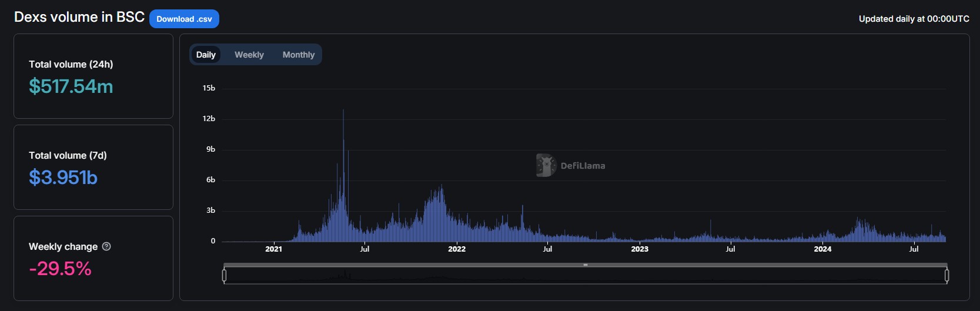
Task: Switch chart to Daily view
Action: click(206, 55)
